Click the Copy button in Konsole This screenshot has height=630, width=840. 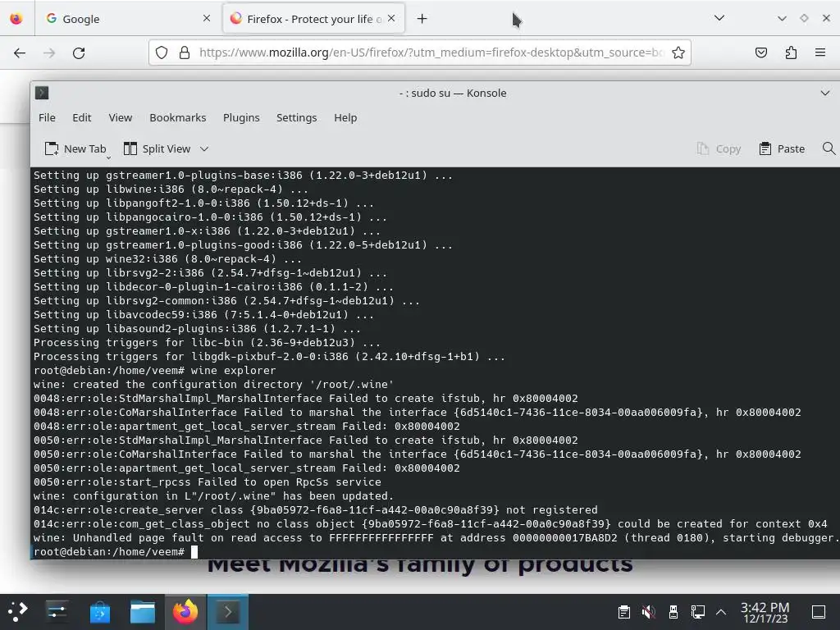[719, 149]
